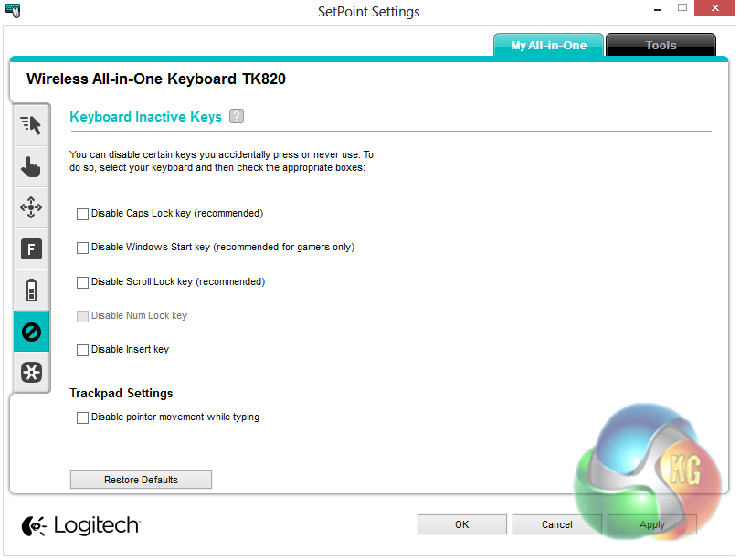Click the help question mark beside Keyboard Inactive Keys
The height and width of the screenshot is (560, 740).
[237, 116]
